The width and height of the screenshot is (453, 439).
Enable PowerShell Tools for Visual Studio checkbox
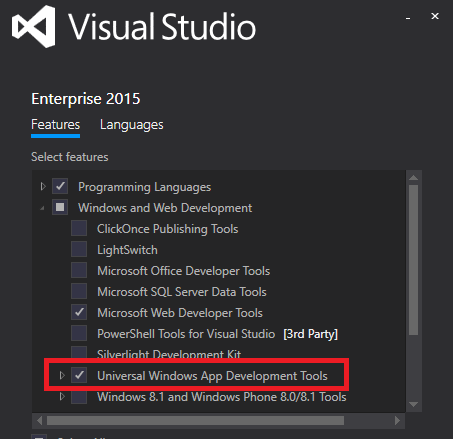(79, 333)
